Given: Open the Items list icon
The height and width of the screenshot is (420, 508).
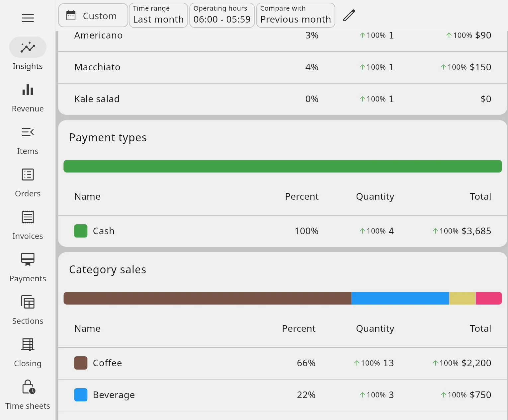Looking at the screenshot, I should (28, 132).
